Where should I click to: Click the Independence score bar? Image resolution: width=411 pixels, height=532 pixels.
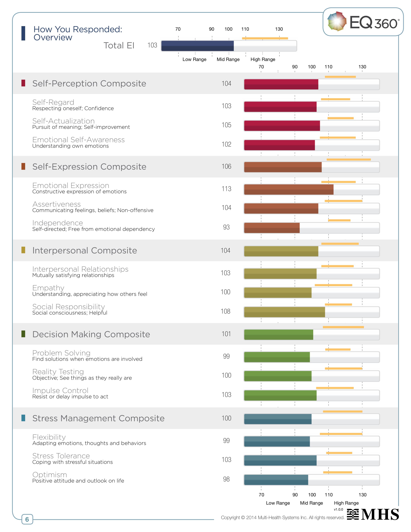pos(311,228)
